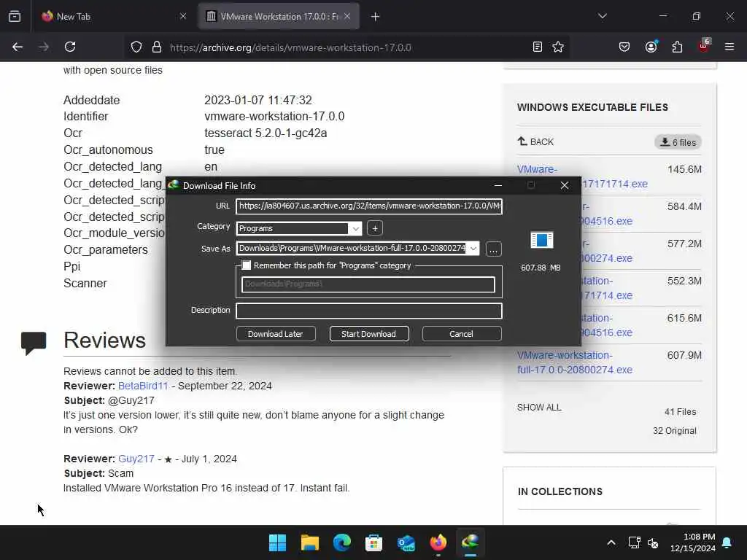Click the tracking protection shield icon

tap(136, 47)
